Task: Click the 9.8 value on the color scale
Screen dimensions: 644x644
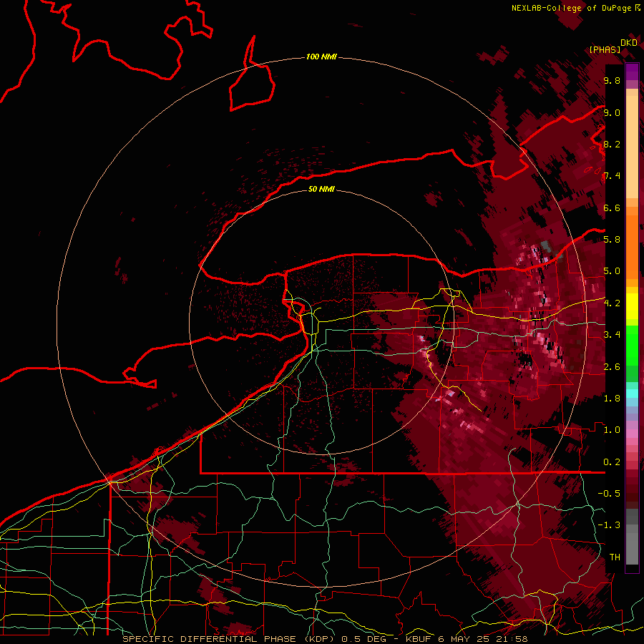Action: click(612, 81)
